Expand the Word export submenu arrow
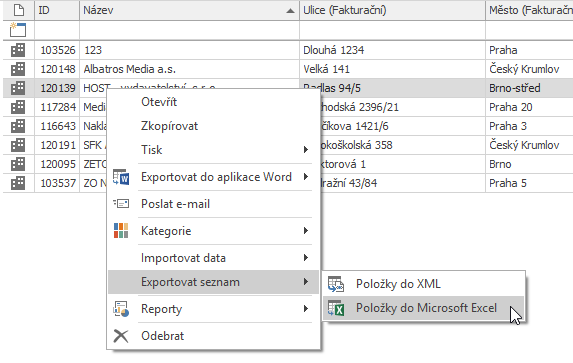Image resolution: width=573 pixels, height=363 pixels. point(306,177)
